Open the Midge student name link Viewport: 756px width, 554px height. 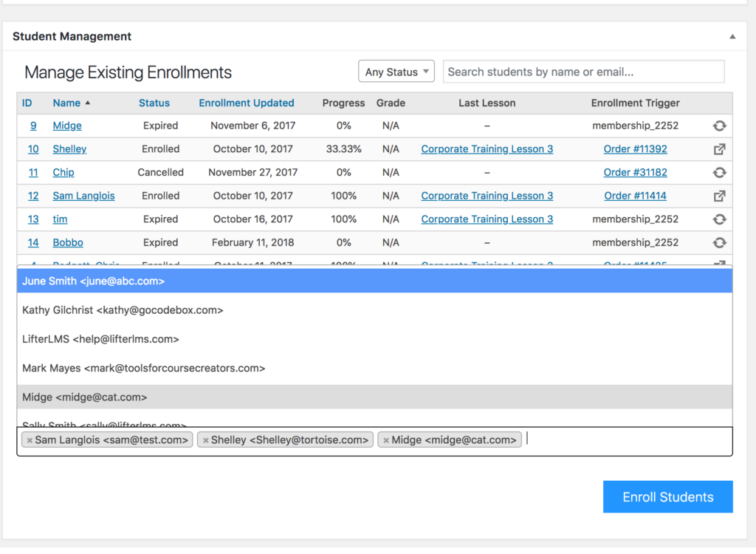tap(67, 126)
